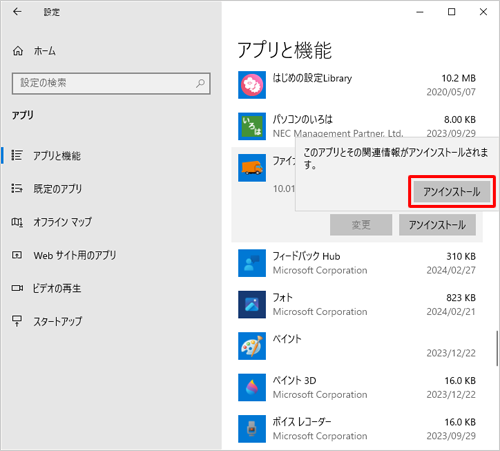Select フィードバック Hub app name
500x451 pixels.
pyautogui.click(x=306, y=256)
